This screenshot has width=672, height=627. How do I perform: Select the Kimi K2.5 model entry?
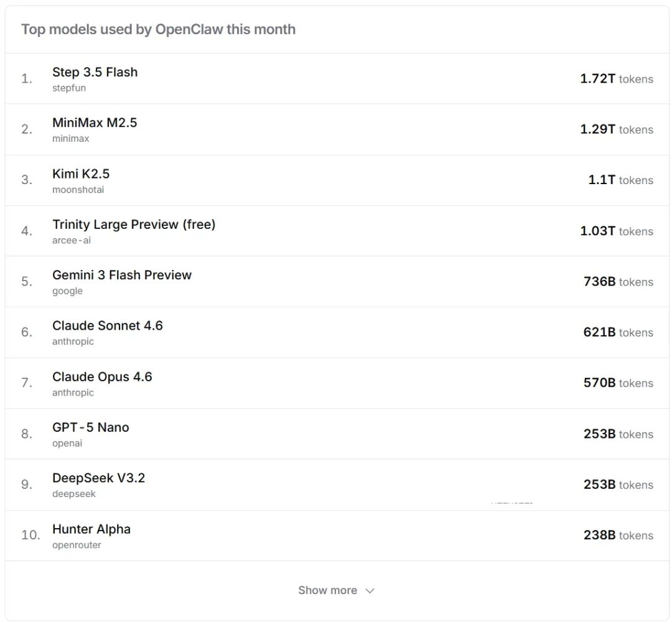click(81, 174)
